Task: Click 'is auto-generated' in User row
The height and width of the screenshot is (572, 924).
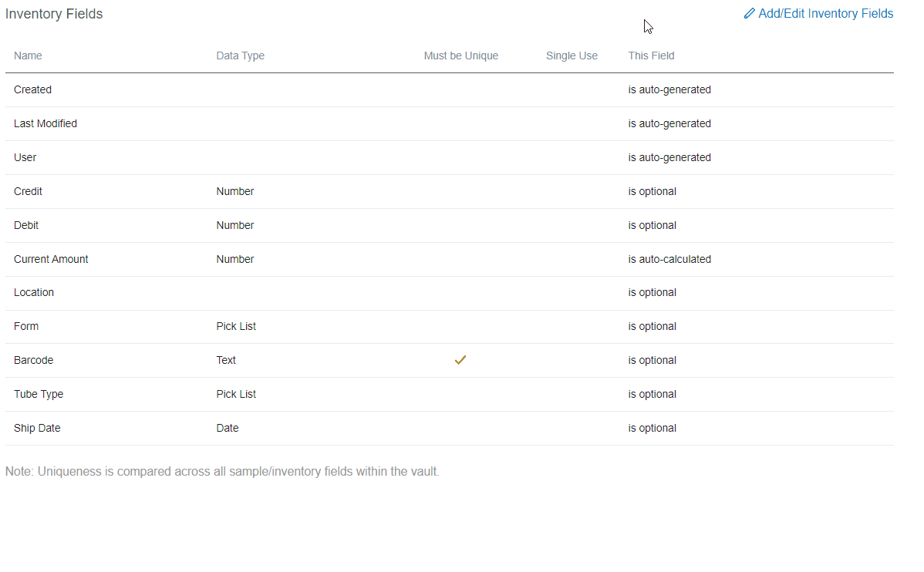Action: coord(669,158)
